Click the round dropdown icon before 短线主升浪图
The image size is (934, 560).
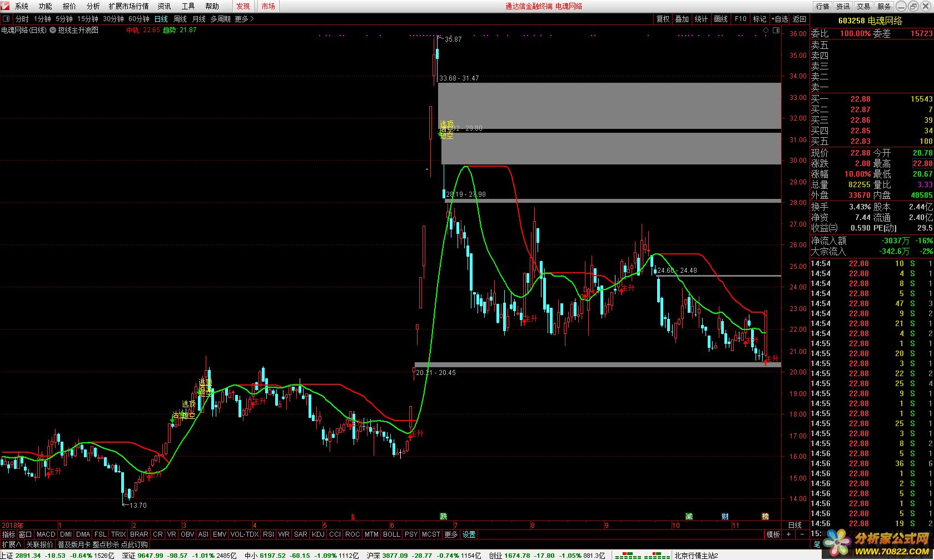point(53,30)
